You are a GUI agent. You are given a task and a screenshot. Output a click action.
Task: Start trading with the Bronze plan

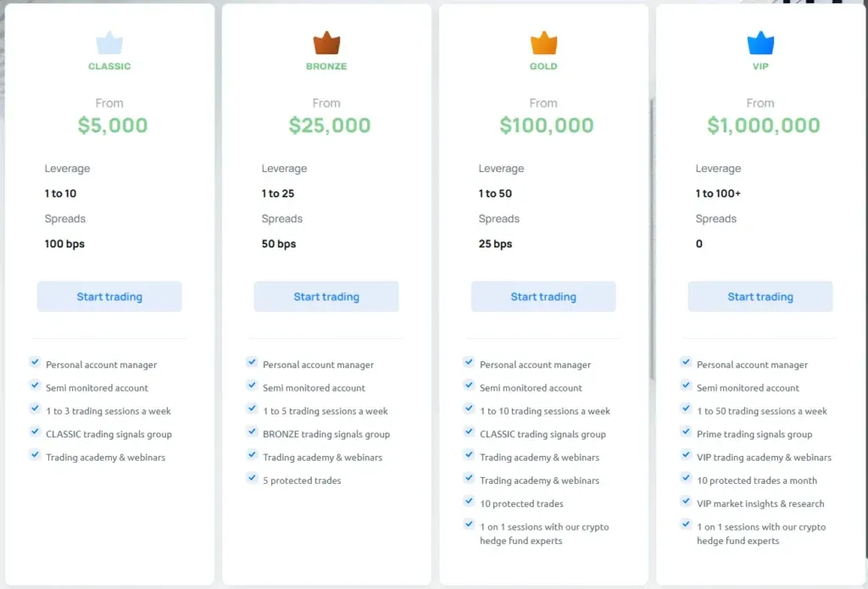pos(326,297)
